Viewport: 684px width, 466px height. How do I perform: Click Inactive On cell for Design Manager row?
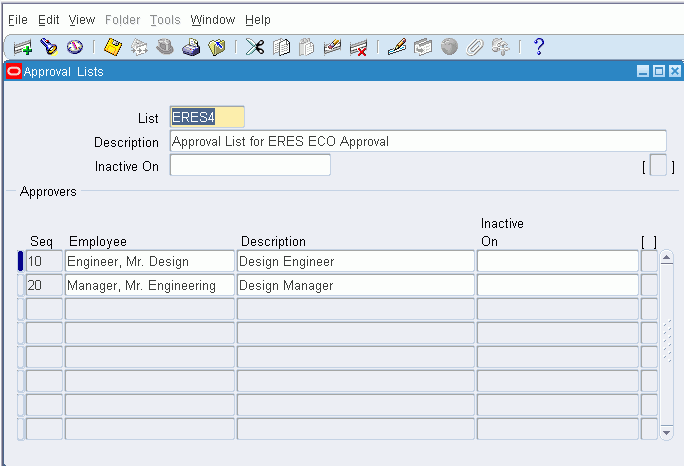click(x=557, y=285)
